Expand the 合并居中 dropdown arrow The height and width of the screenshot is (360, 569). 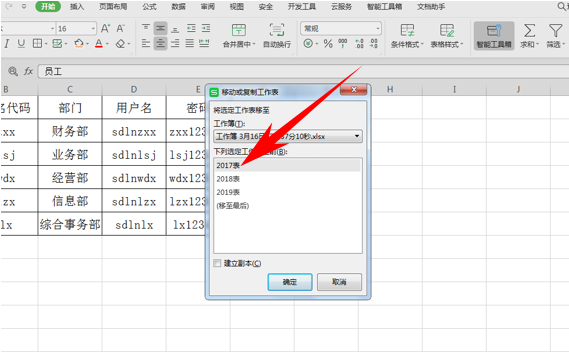[x=254, y=44]
